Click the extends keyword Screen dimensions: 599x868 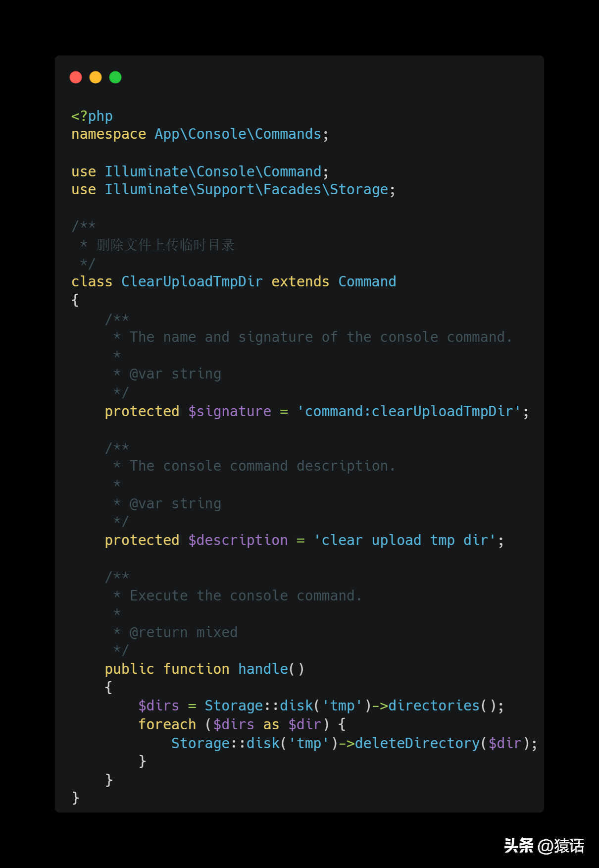300,281
